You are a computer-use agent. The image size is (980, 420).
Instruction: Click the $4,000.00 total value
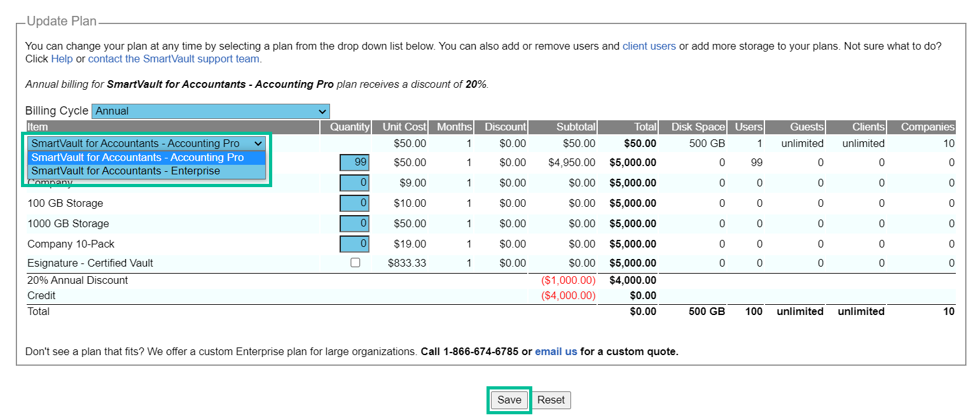pyautogui.click(x=633, y=281)
